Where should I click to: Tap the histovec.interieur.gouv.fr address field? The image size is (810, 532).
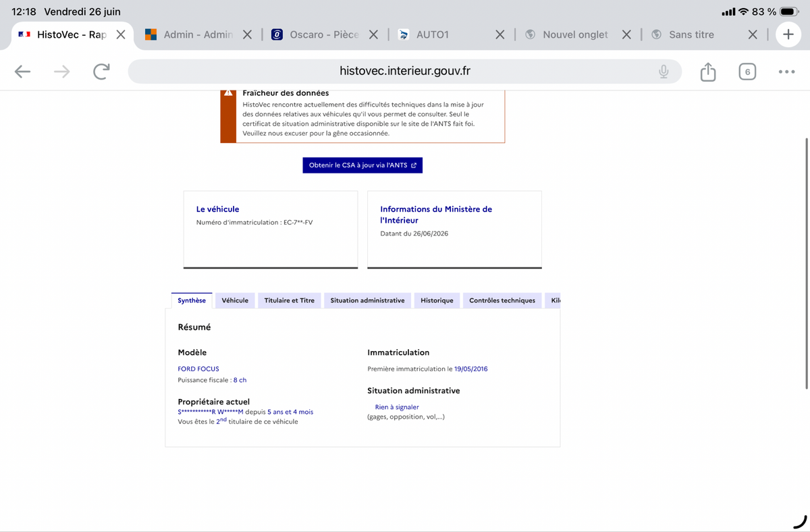coord(405,72)
